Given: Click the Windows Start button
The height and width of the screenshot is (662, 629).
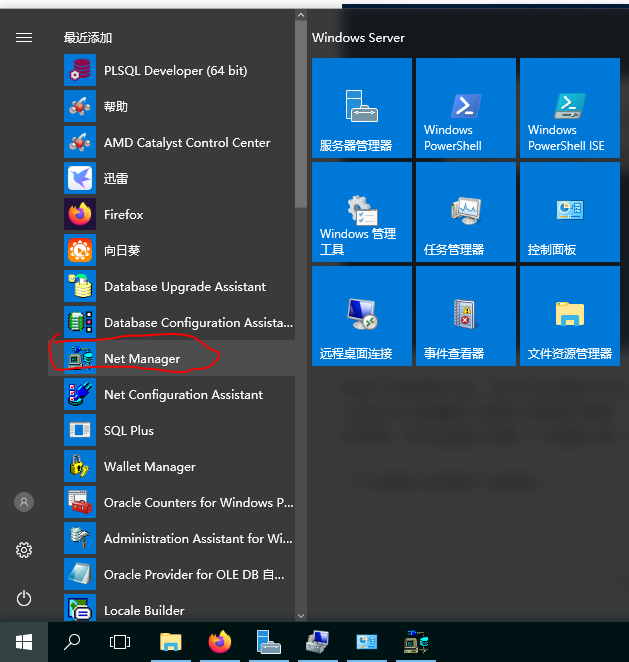Looking at the screenshot, I should point(23,641).
